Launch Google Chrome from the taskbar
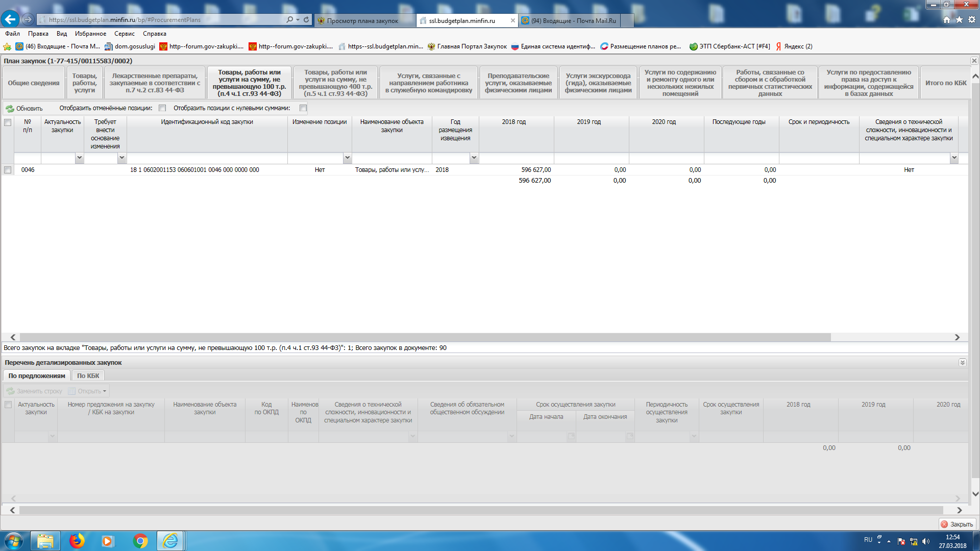The height and width of the screenshot is (551, 980). [x=140, y=541]
